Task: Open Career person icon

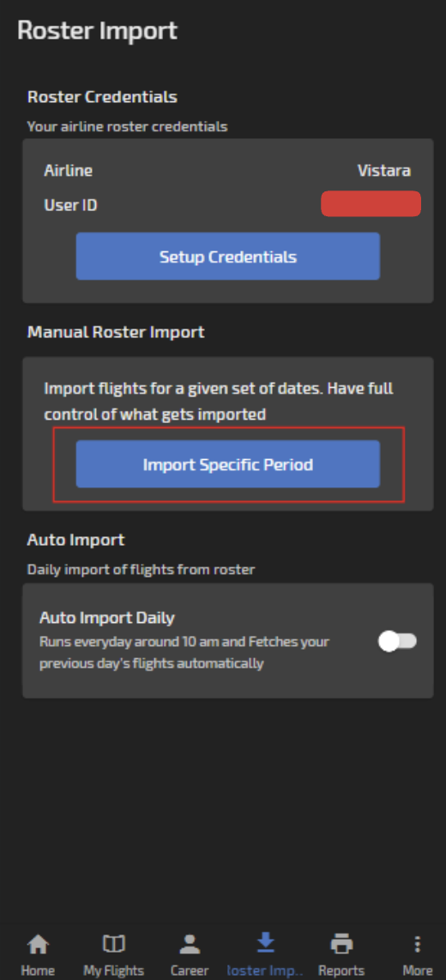Action: click(x=190, y=943)
